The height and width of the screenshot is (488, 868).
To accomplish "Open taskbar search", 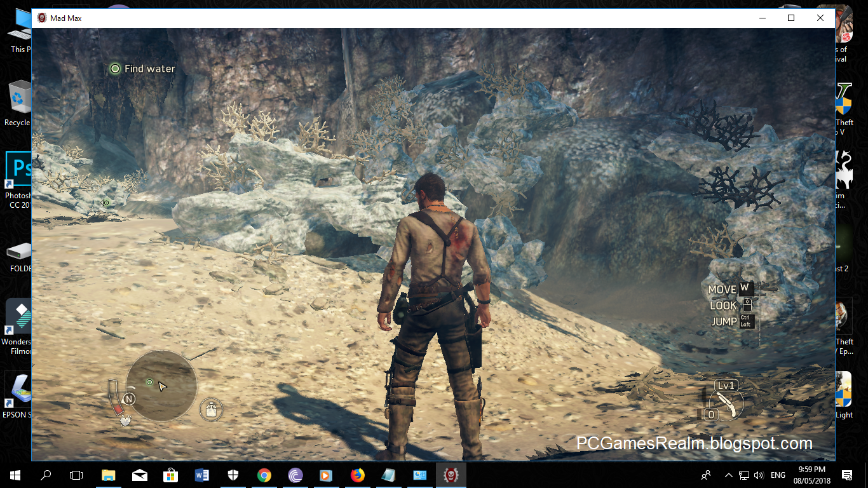I will tap(46, 475).
